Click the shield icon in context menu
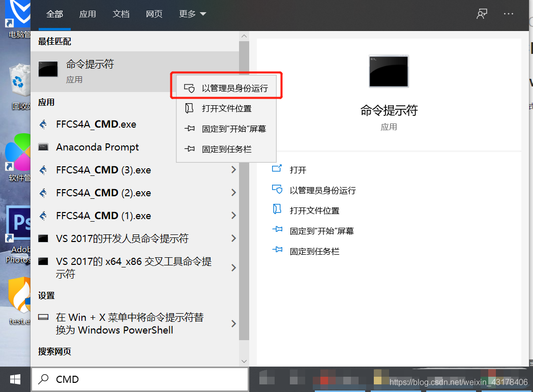The width and height of the screenshot is (533, 392). click(x=189, y=88)
